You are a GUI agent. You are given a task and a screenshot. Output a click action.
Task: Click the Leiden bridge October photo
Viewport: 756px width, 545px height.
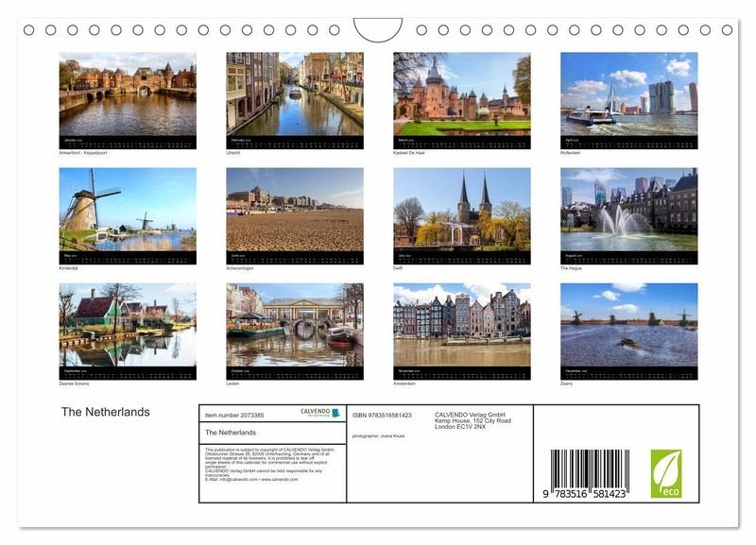point(295,325)
